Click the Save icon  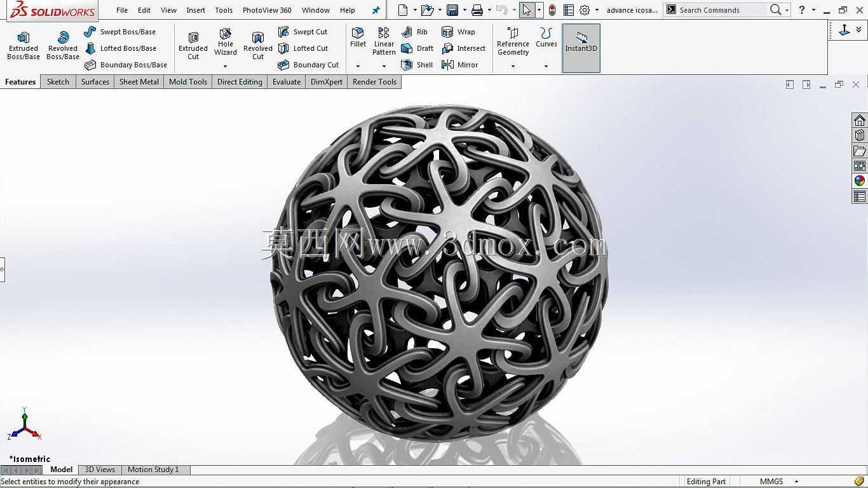tap(452, 10)
